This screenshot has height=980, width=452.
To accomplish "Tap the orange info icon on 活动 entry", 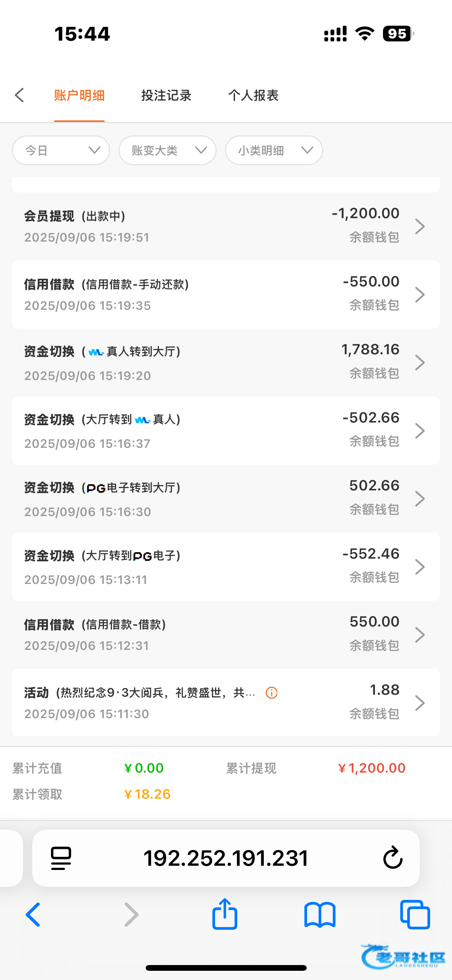I will 271,693.
